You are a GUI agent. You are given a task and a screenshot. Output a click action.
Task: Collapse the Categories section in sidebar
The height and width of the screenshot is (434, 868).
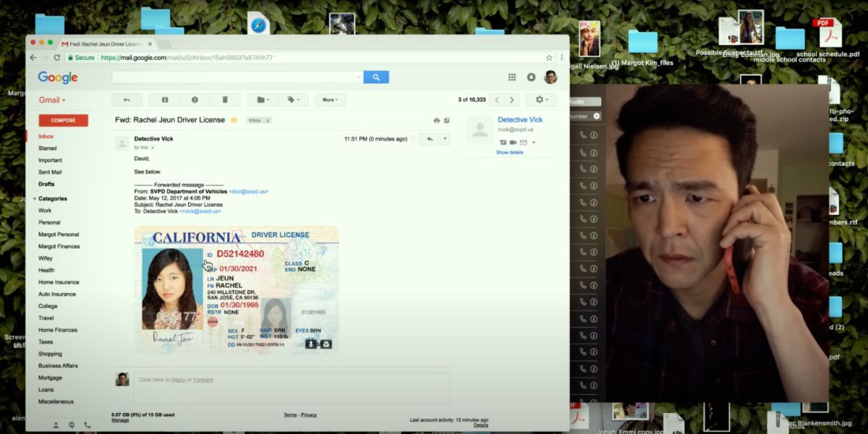pyautogui.click(x=34, y=198)
